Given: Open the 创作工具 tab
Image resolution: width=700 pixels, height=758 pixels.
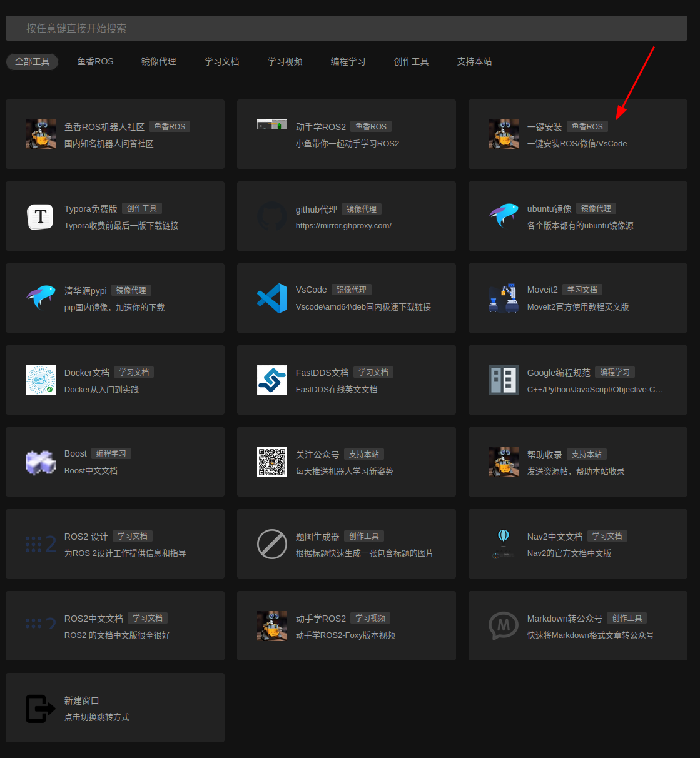Looking at the screenshot, I should click(412, 61).
